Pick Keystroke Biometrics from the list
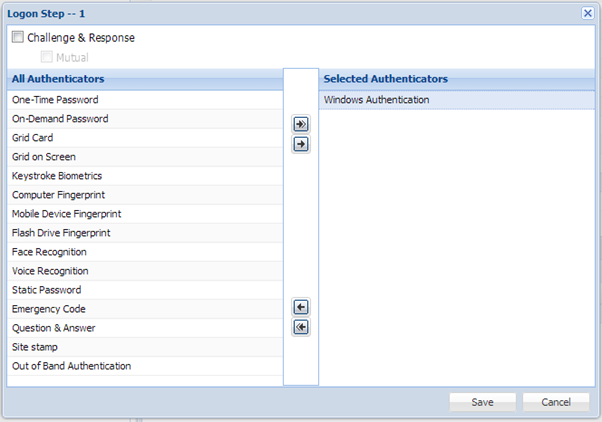Screen dimensions: 602x422 [x=57, y=176]
